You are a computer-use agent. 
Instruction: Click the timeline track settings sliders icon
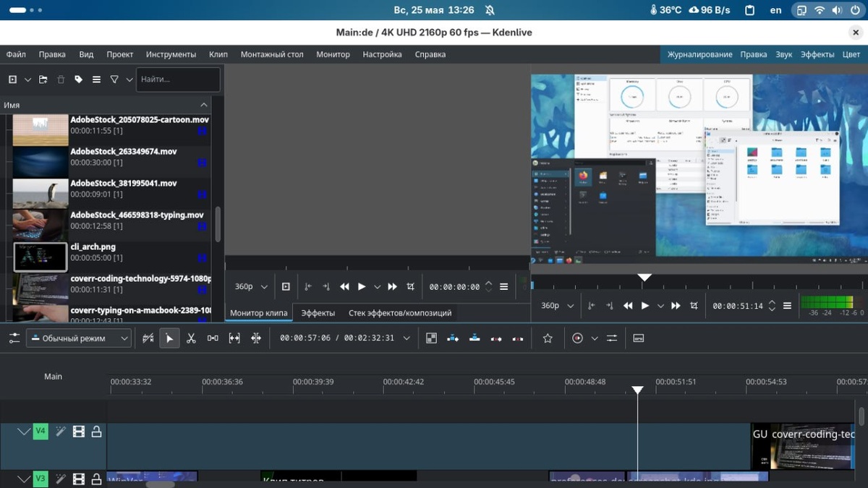pyautogui.click(x=14, y=338)
